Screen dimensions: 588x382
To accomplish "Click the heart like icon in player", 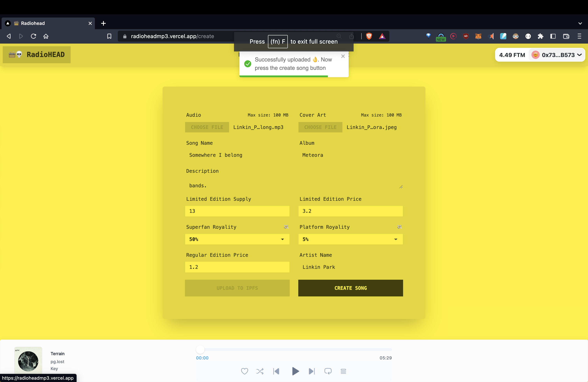I will 244,371.
